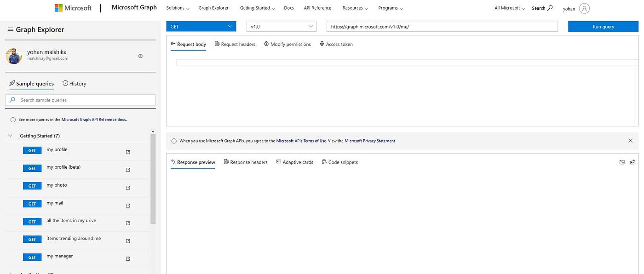
Task: Open the Adaptive cards tab
Action: point(295,162)
